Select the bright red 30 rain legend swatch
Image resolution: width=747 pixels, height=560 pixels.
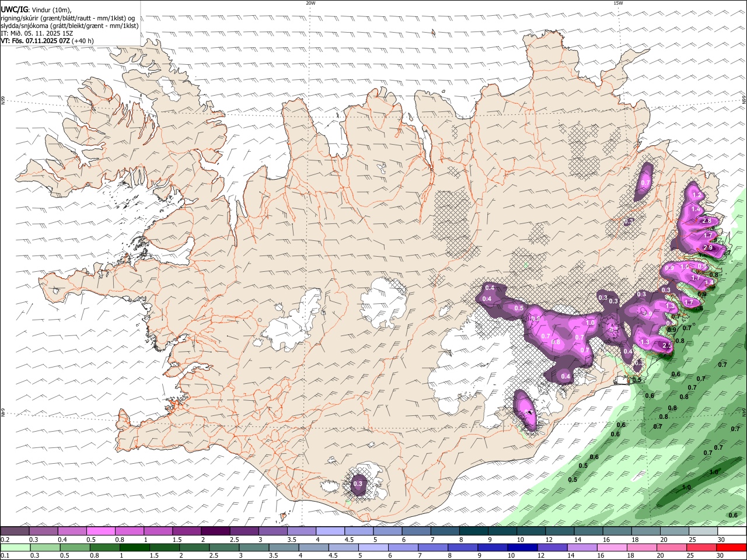pos(732,547)
